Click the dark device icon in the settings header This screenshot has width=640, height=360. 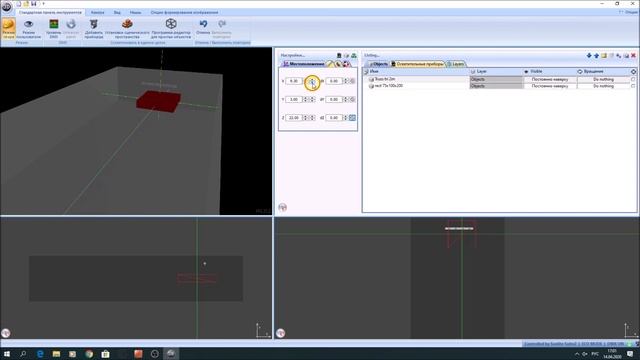point(339,56)
